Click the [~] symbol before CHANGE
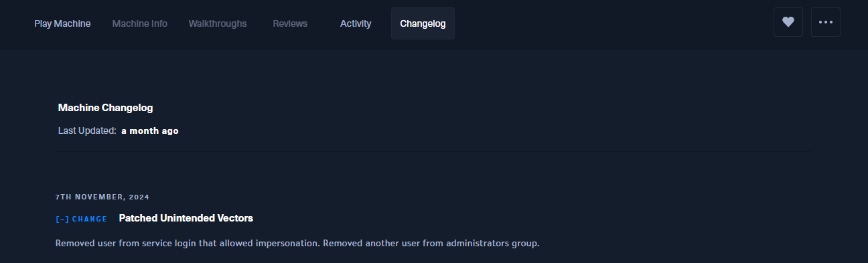 click(62, 219)
